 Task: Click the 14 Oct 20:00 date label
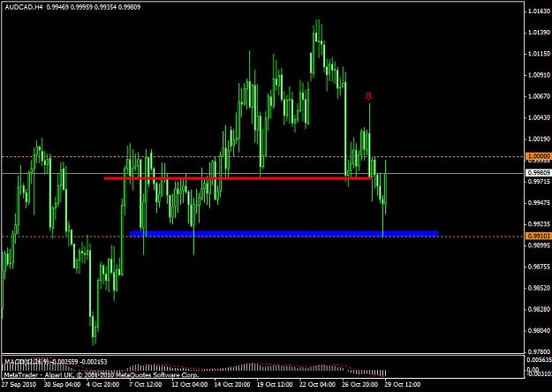click(x=232, y=384)
